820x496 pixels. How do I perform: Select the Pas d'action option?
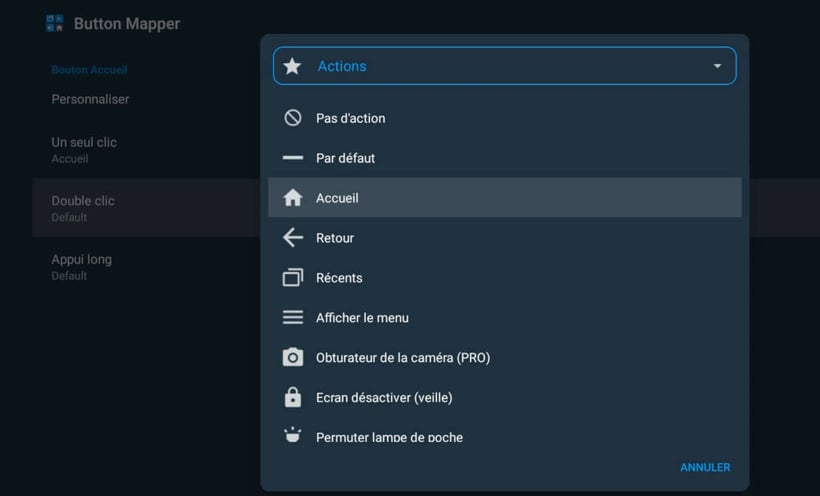[505, 118]
